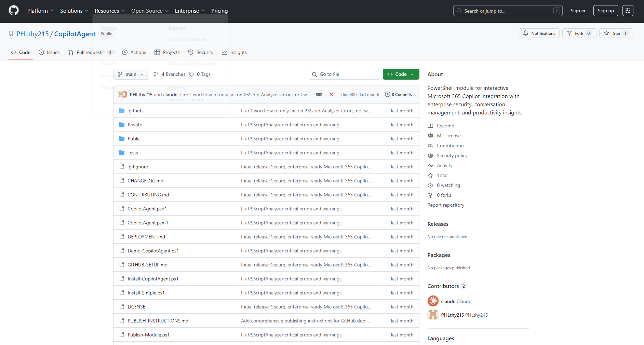The image size is (644, 345).
Task: Expand the Resources navigation menu
Action: tap(110, 11)
